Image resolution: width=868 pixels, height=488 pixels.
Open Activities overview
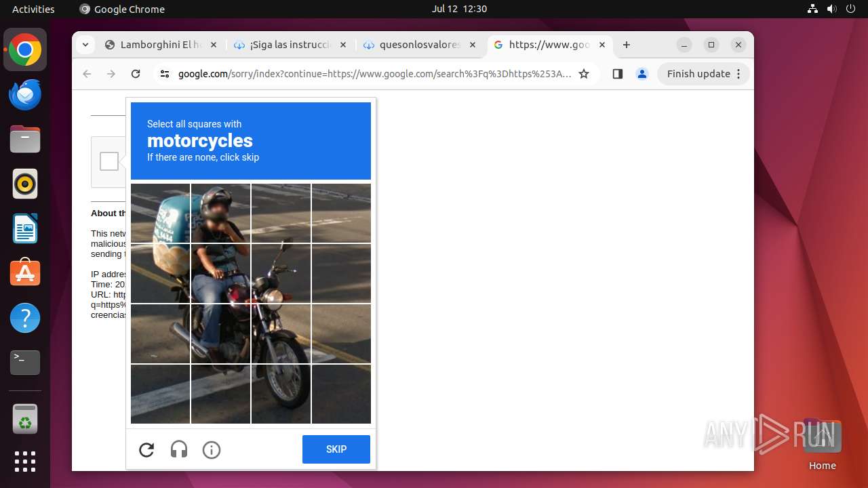pyautogui.click(x=33, y=9)
